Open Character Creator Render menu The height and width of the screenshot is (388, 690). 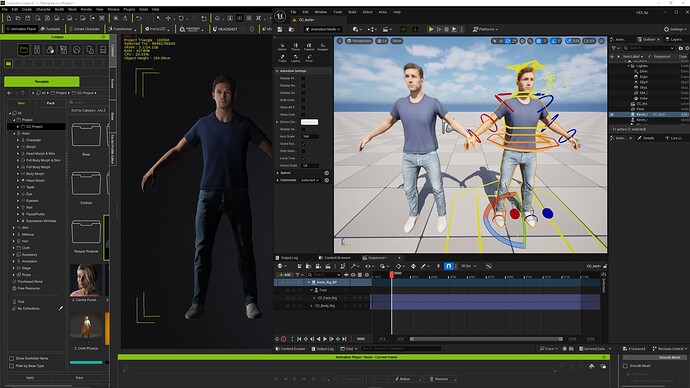coord(86,9)
